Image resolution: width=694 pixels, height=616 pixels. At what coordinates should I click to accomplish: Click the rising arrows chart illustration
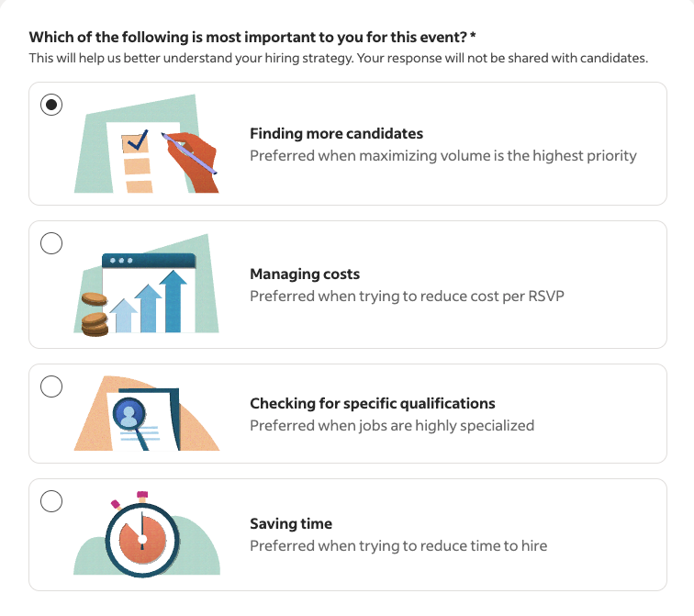tap(147, 284)
